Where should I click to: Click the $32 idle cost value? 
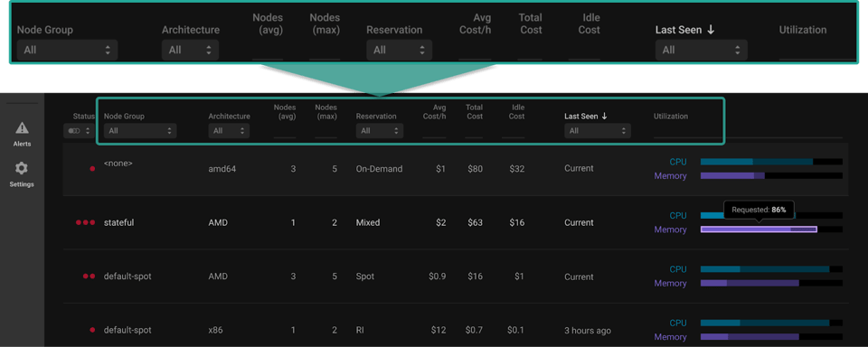pos(516,169)
